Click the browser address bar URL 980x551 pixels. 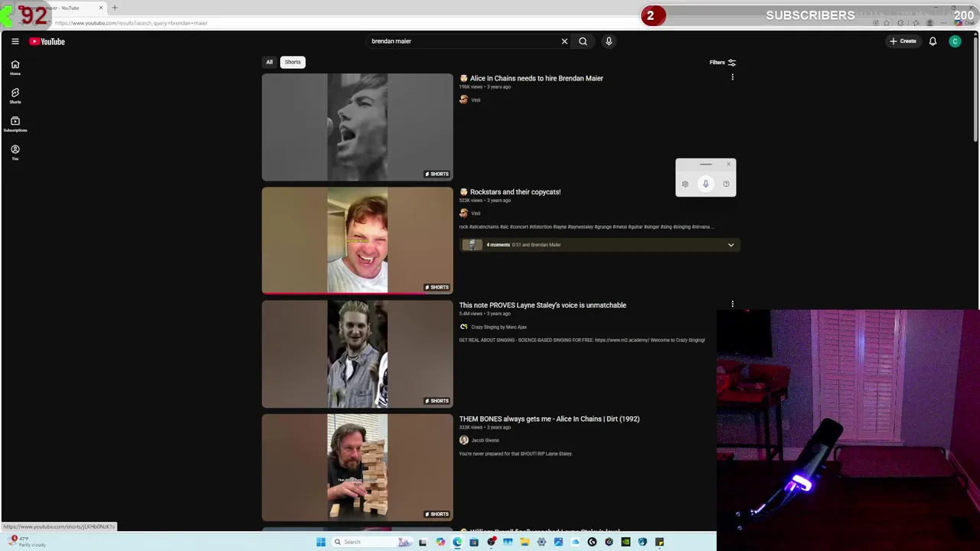132,23
